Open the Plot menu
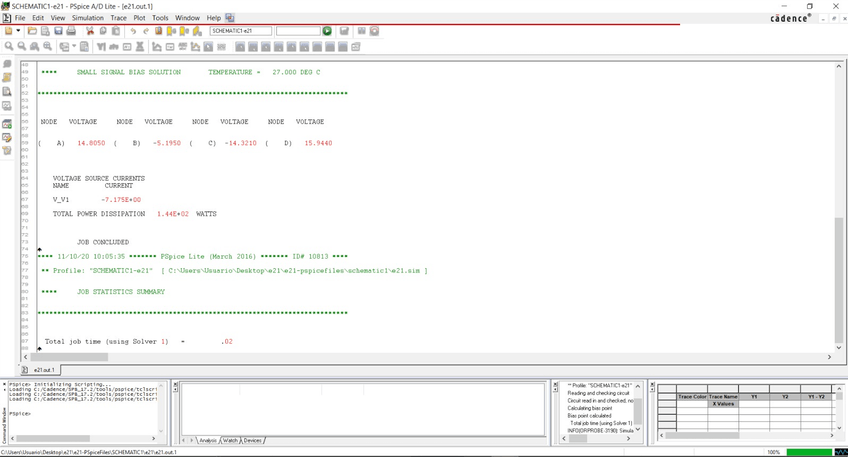This screenshot has height=457, width=848. [x=139, y=18]
